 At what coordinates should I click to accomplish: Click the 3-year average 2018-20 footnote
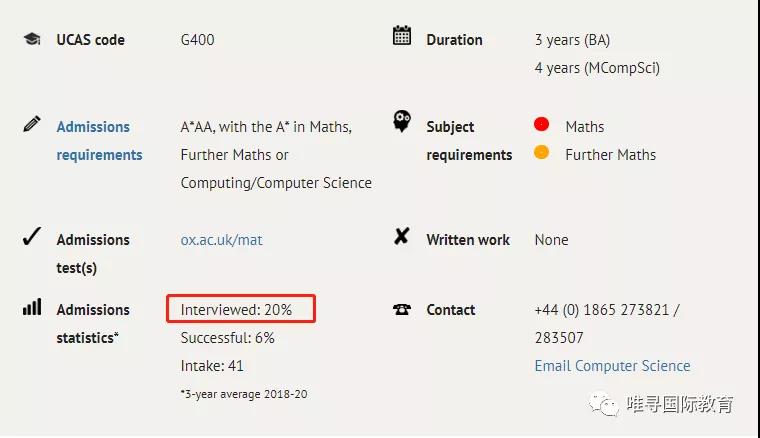(x=244, y=394)
